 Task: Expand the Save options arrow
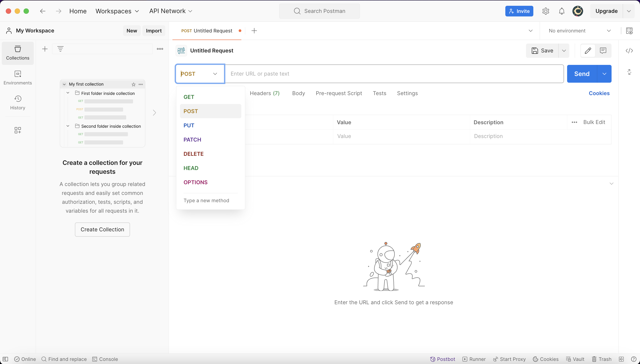(564, 51)
